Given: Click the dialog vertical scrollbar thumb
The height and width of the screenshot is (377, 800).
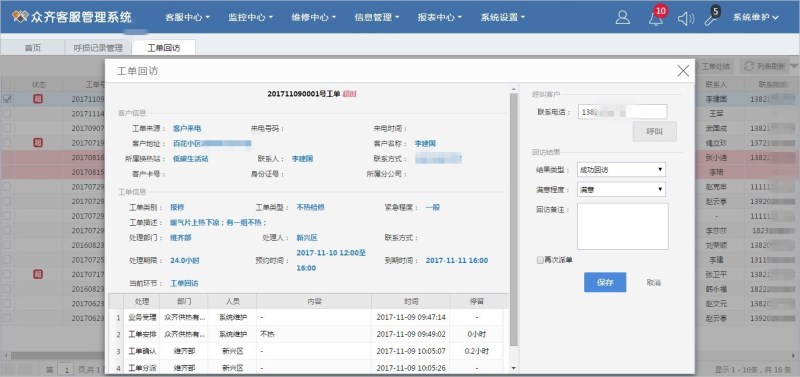Looking at the screenshot, I should click(513, 219).
